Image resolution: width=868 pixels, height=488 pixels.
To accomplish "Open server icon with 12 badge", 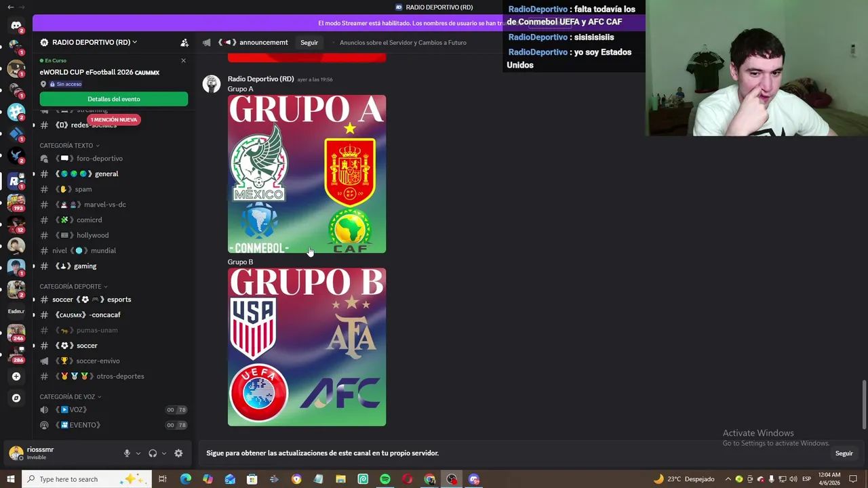I will point(16,224).
